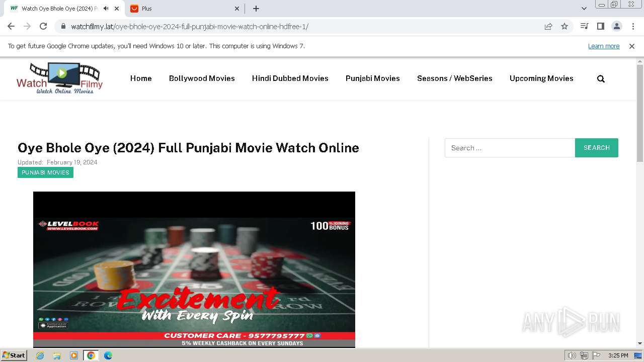Screen dimensions: 644x362
Task: Click the address bar URL
Action: 189,27
